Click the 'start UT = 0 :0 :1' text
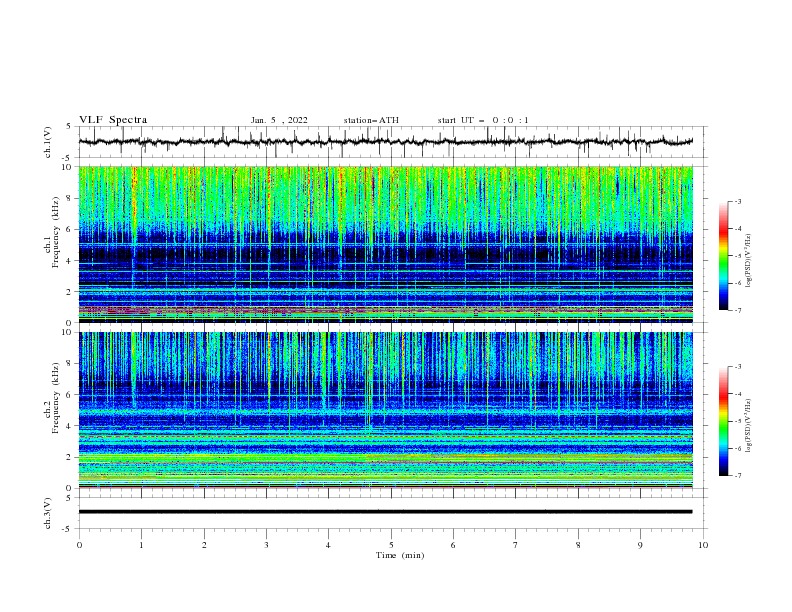 (483, 120)
